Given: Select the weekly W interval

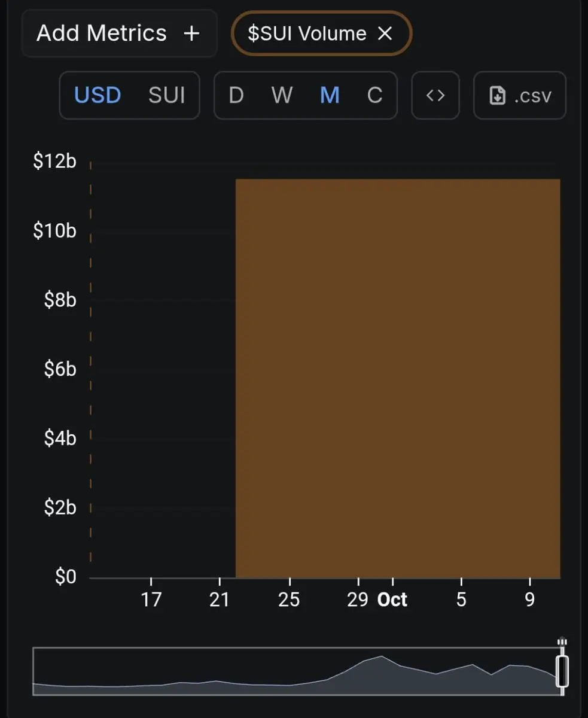Looking at the screenshot, I should click(282, 95).
